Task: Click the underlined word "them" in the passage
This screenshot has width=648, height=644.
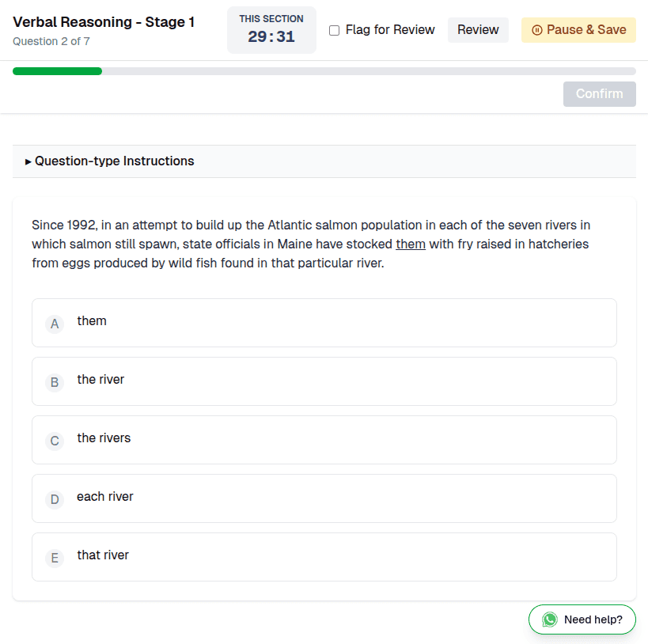Action: point(411,244)
